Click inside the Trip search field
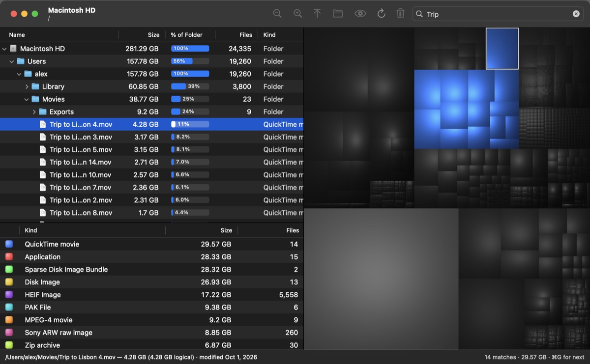 pos(498,14)
